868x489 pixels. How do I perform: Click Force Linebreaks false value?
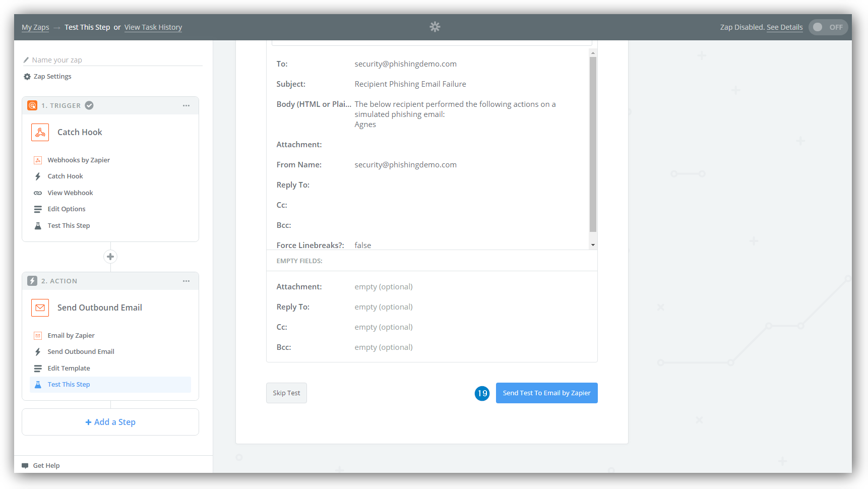pos(362,246)
